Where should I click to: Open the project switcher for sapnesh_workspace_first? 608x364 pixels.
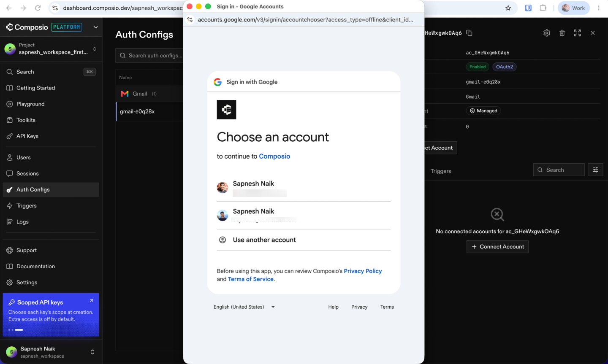pos(51,49)
